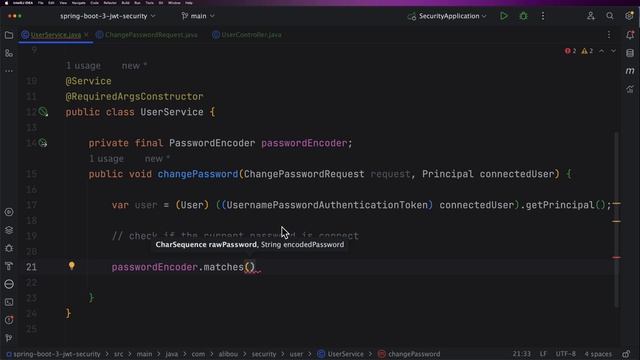
Task: Open the File menu in the menu bar
Action: 40,3
